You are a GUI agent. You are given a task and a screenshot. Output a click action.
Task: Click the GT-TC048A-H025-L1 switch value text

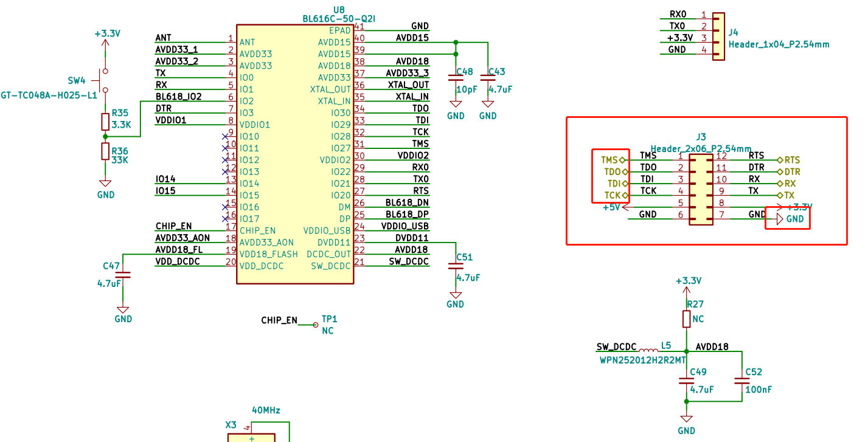(x=49, y=95)
